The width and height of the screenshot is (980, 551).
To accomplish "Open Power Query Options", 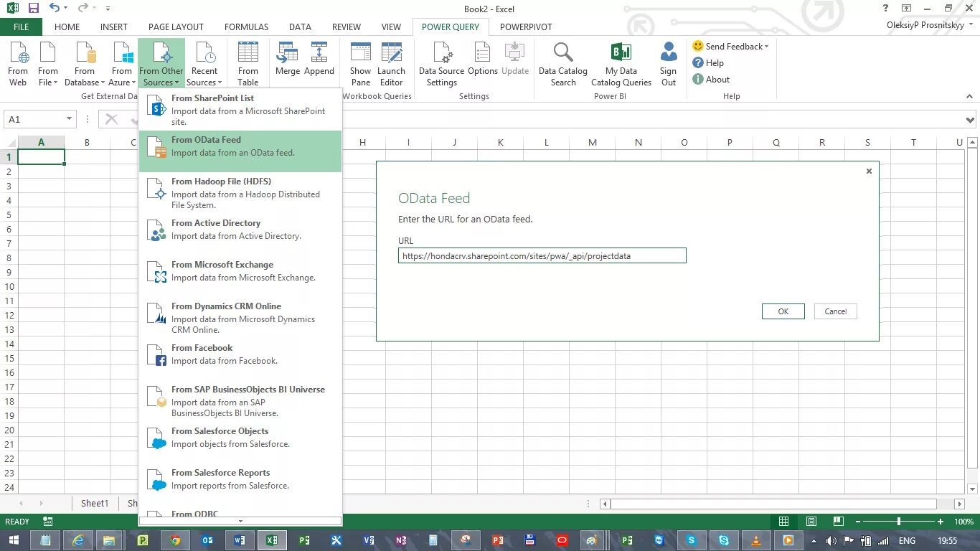I will point(483,59).
